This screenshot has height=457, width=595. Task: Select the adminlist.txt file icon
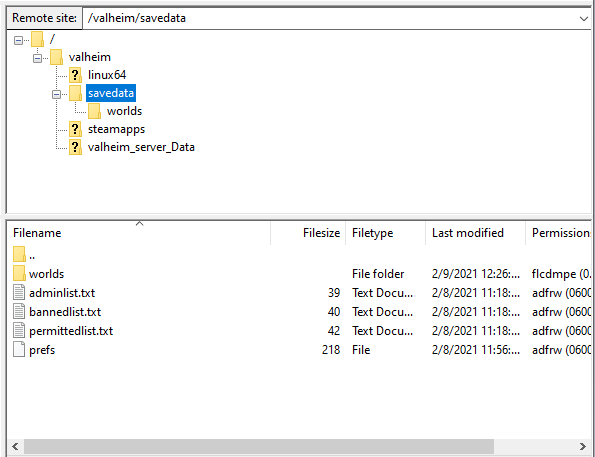pyautogui.click(x=19, y=293)
